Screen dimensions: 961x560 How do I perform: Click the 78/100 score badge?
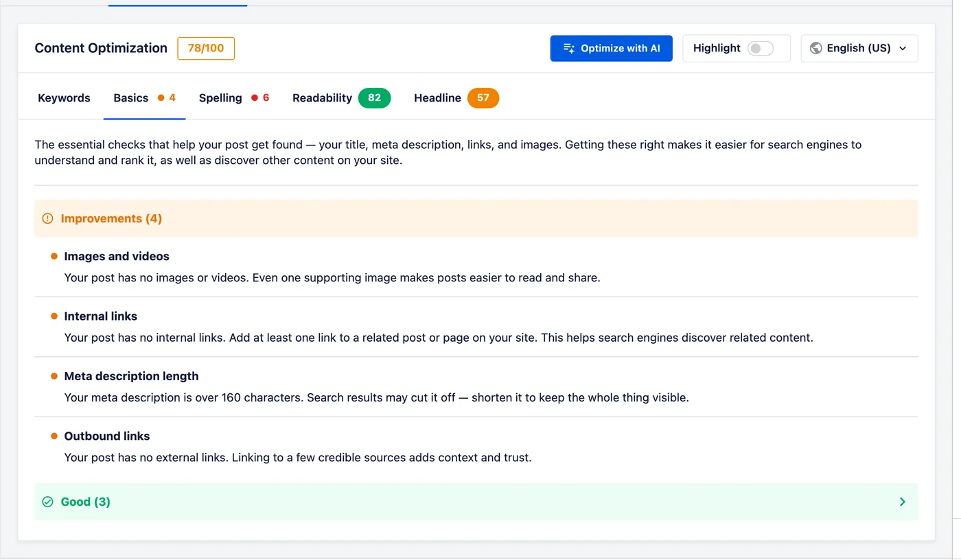click(x=206, y=49)
